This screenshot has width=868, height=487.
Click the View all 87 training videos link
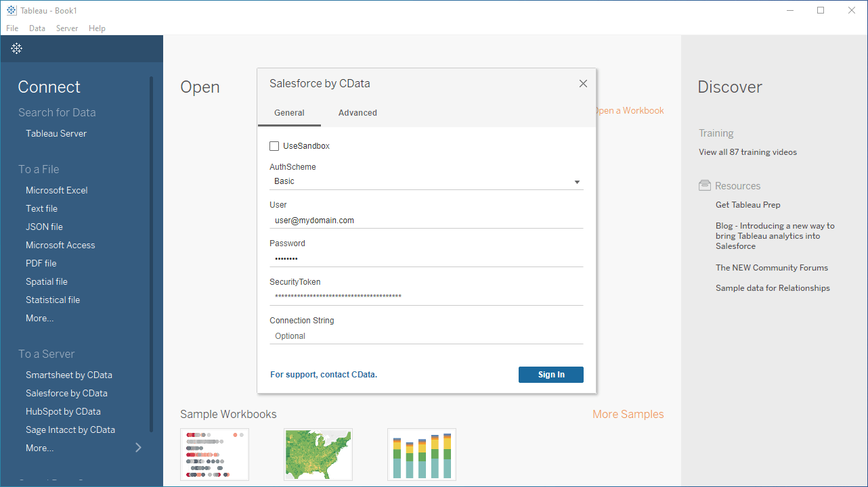tap(747, 152)
